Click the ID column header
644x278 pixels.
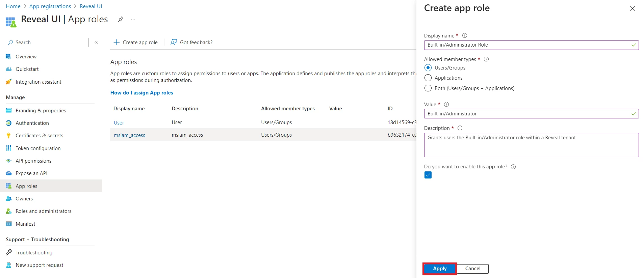coord(390,109)
